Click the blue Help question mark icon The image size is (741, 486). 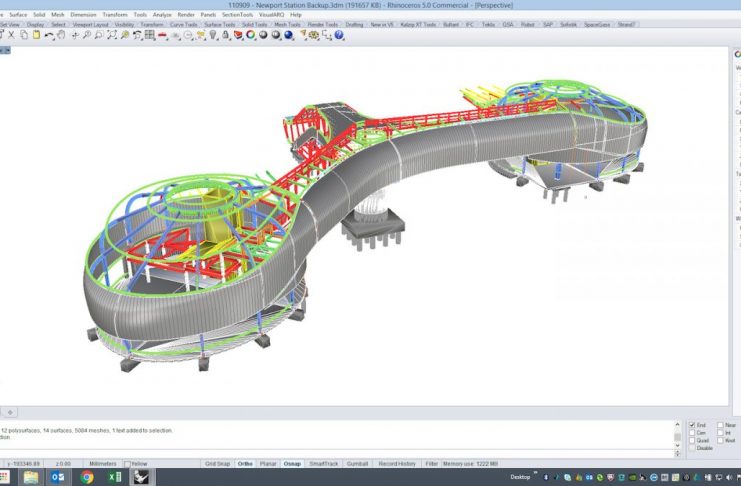[x=340, y=35]
